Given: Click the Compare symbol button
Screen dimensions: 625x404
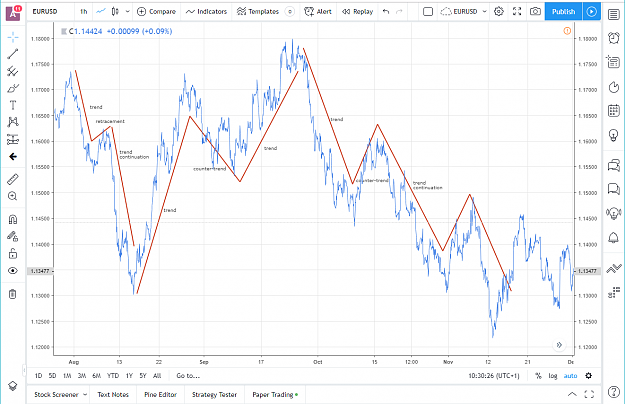Looking at the screenshot, I should pyautogui.click(x=156, y=12).
